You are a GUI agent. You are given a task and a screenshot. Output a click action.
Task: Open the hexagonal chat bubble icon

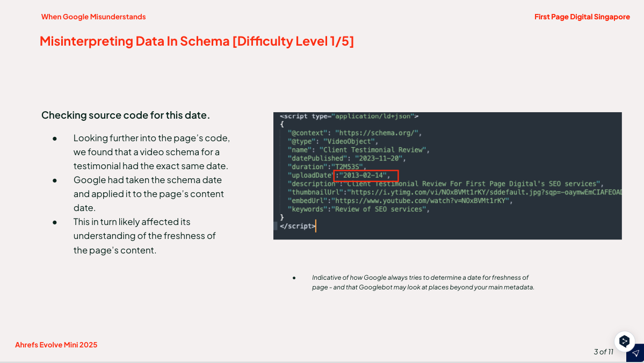(x=624, y=341)
